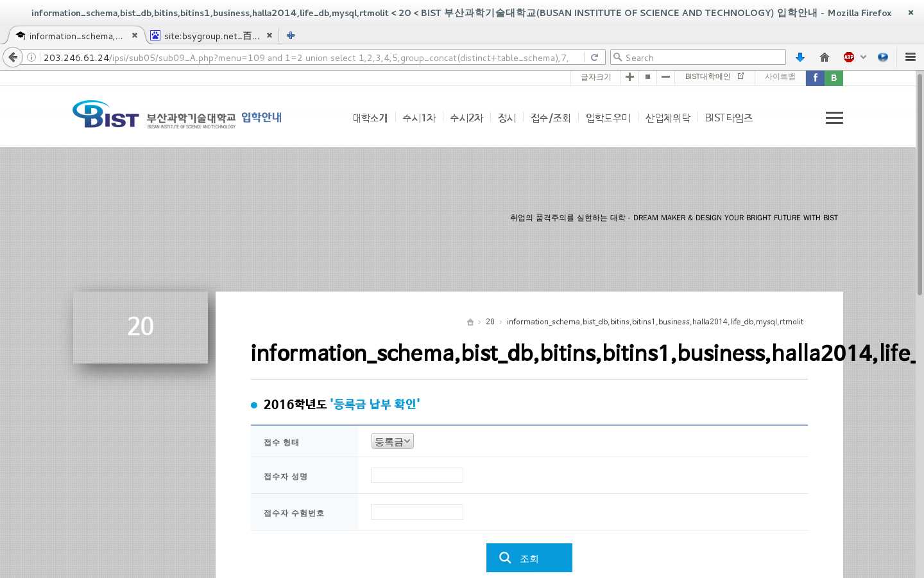Open the downloads arrow icon
Image resolution: width=924 pixels, height=578 pixels.
point(800,57)
